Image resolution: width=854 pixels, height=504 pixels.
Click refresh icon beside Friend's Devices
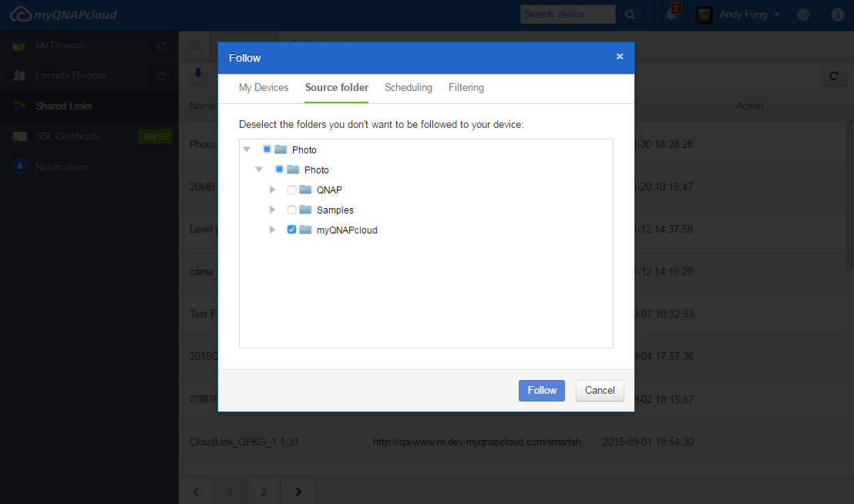(161, 76)
